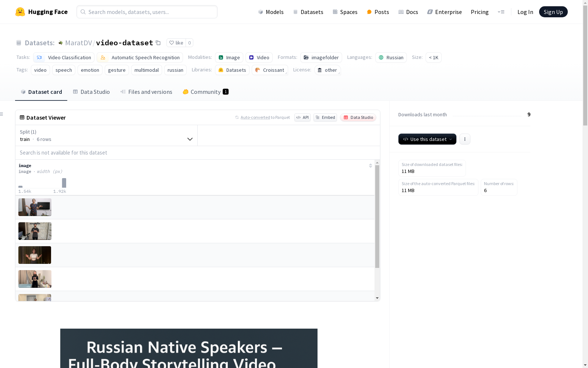Open second image thumbnail, man by fireplace

pyautogui.click(x=35, y=231)
